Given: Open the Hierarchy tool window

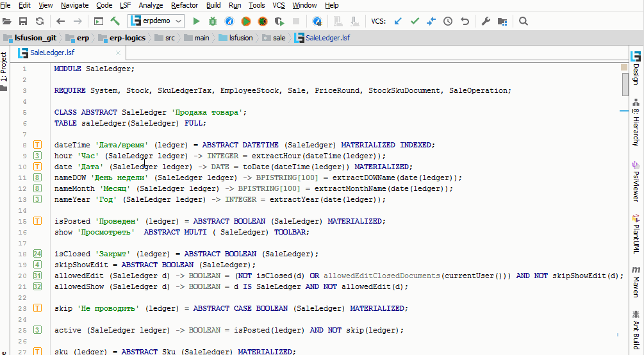Looking at the screenshot, I should coord(636,122).
